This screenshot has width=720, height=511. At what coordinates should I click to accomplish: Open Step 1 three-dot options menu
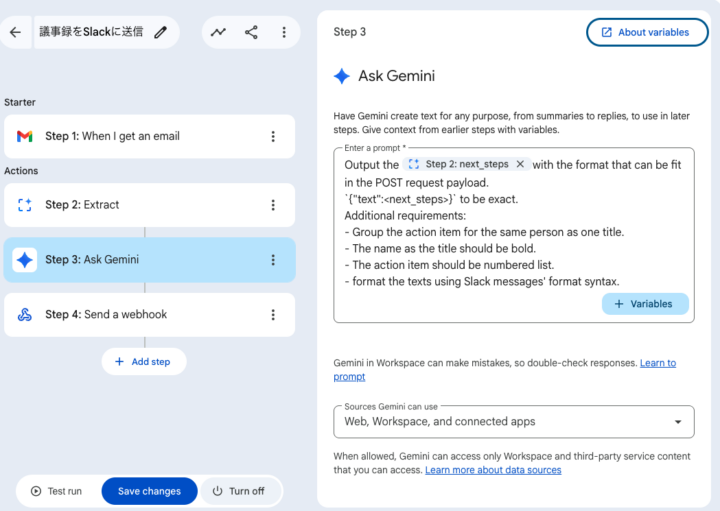273,136
